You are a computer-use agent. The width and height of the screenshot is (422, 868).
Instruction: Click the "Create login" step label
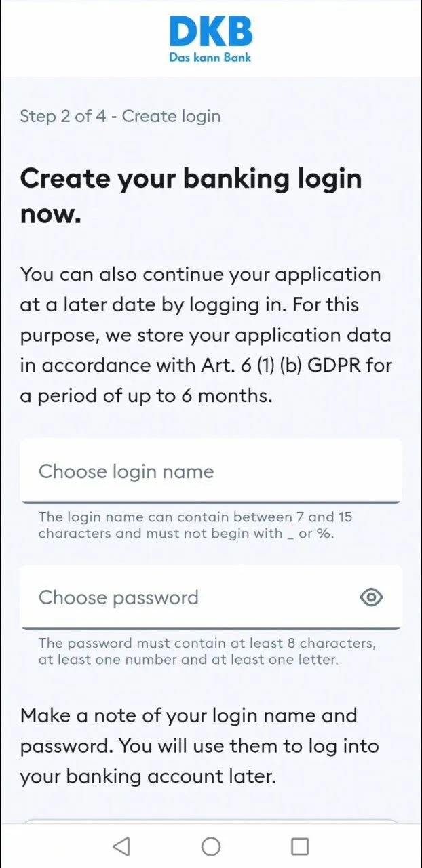[x=171, y=116]
